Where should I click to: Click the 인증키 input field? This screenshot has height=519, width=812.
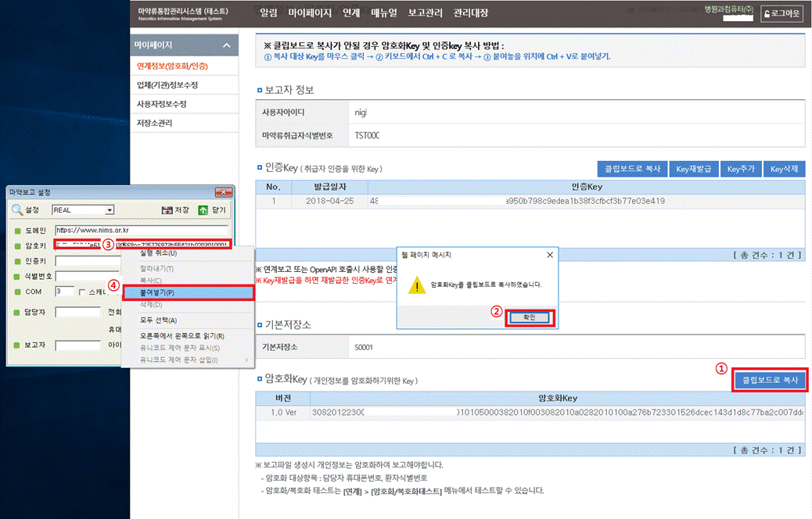tap(88, 261)
